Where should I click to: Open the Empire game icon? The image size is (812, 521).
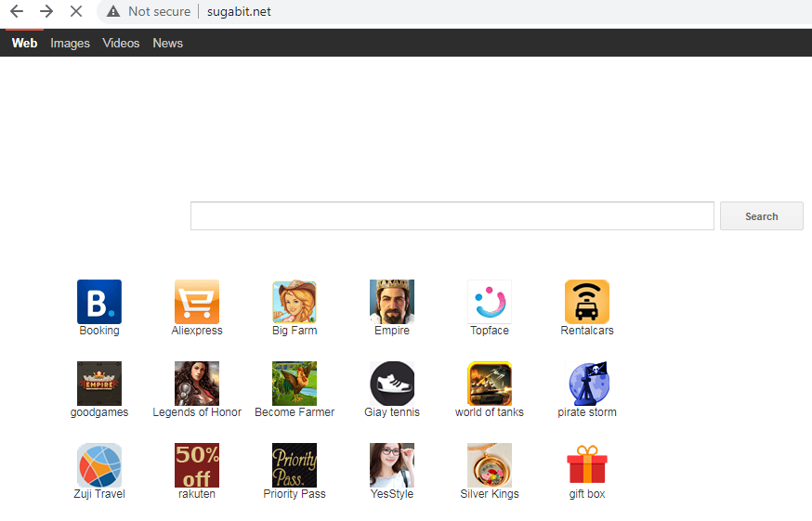392,302
